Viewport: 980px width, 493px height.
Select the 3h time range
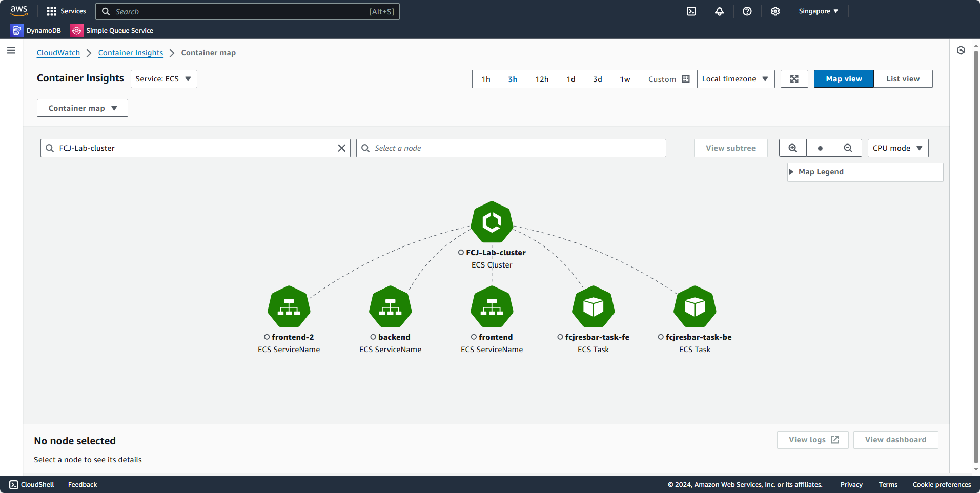513,79
